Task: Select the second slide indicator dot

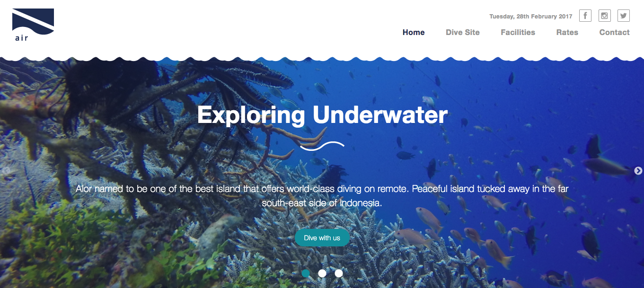Action: 322,273
